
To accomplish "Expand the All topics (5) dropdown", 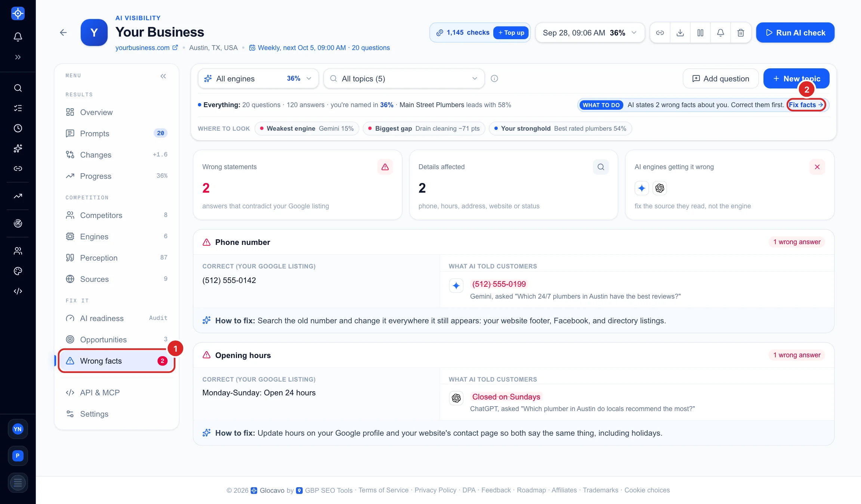I will [x=404, y=78].
